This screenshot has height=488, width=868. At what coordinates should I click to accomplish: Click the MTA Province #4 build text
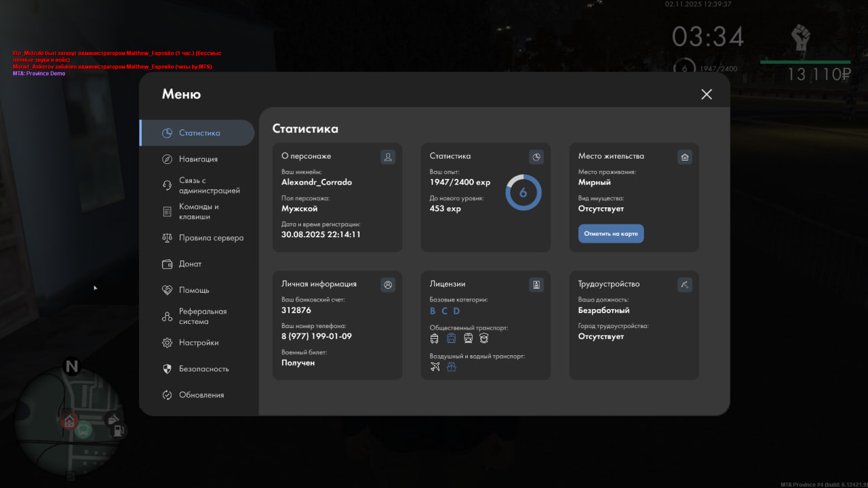(824, 485)
